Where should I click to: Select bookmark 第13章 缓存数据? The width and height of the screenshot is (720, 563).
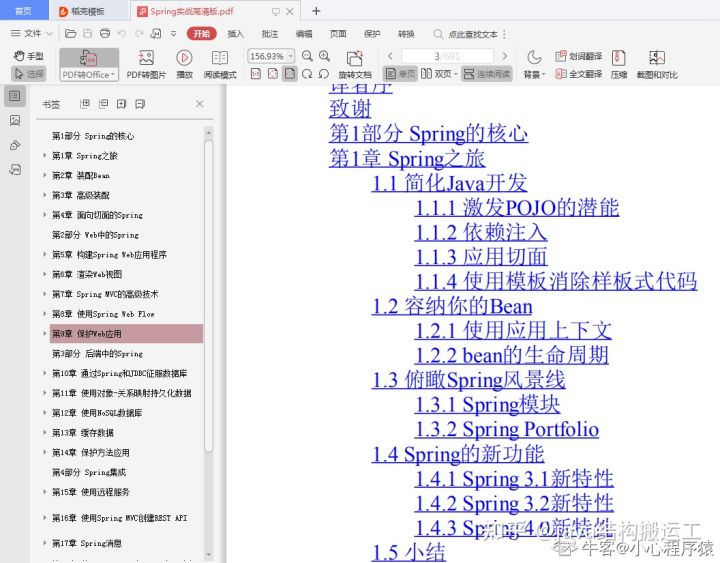pos(83,433)
